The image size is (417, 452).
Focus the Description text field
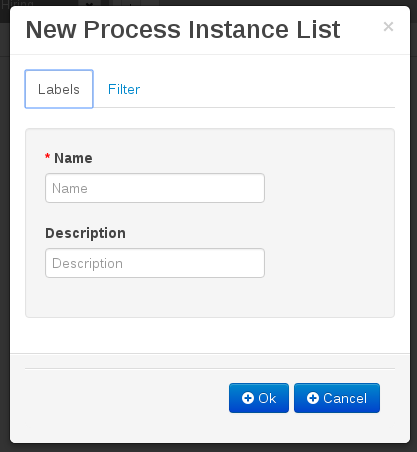tap(155, 263)
